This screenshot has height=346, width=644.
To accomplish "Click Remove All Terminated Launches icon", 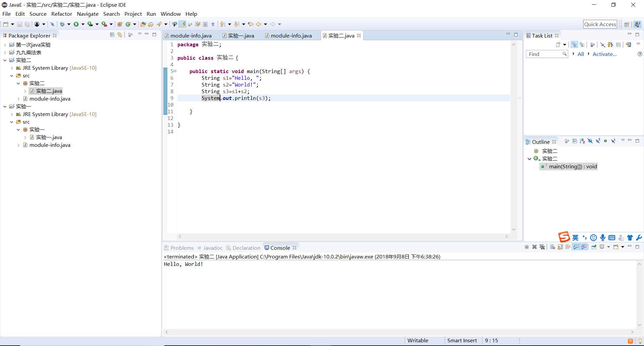I will click(542, 247).
